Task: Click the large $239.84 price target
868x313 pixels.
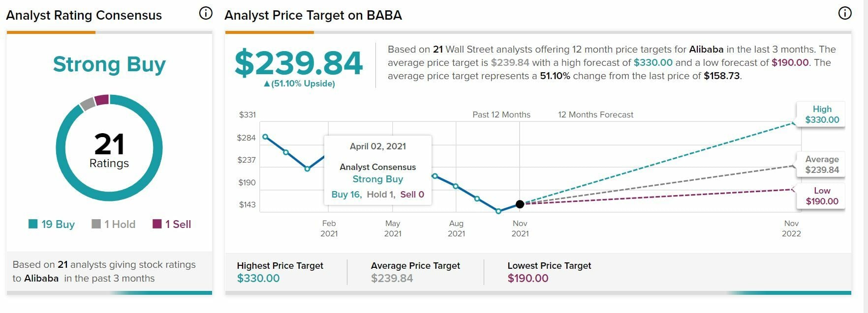Action: [299, 63]
